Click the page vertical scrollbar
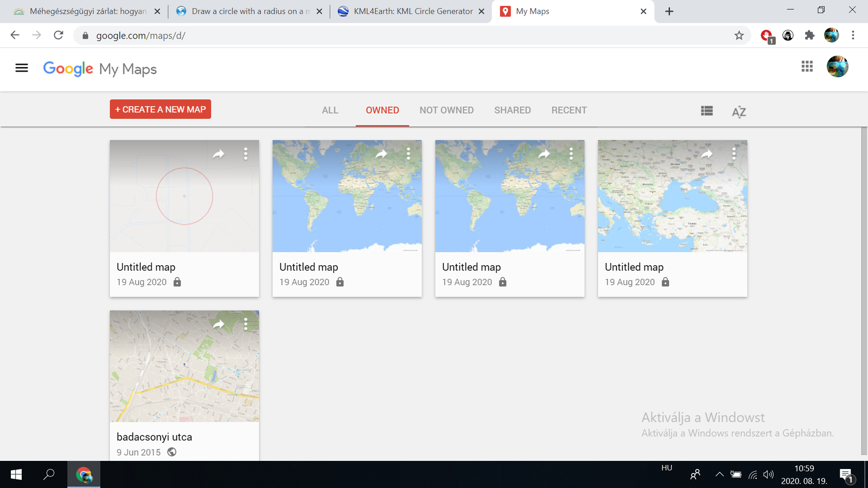The width and height of the screenshot is (868, 488). click(x=864, y=291)
